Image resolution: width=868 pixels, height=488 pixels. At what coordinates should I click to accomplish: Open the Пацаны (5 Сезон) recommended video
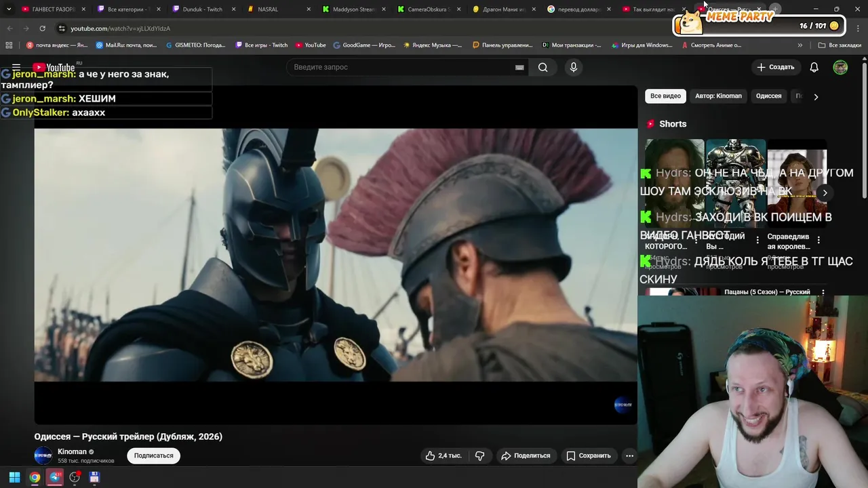coord(767,292)
